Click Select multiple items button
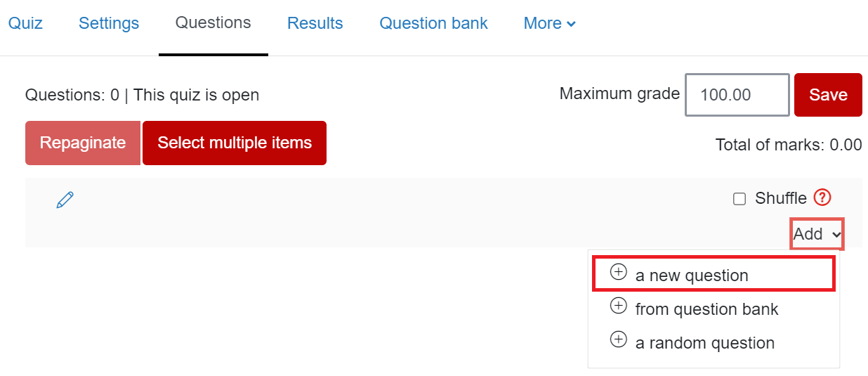The image size is (868, 376). (235, 143)
